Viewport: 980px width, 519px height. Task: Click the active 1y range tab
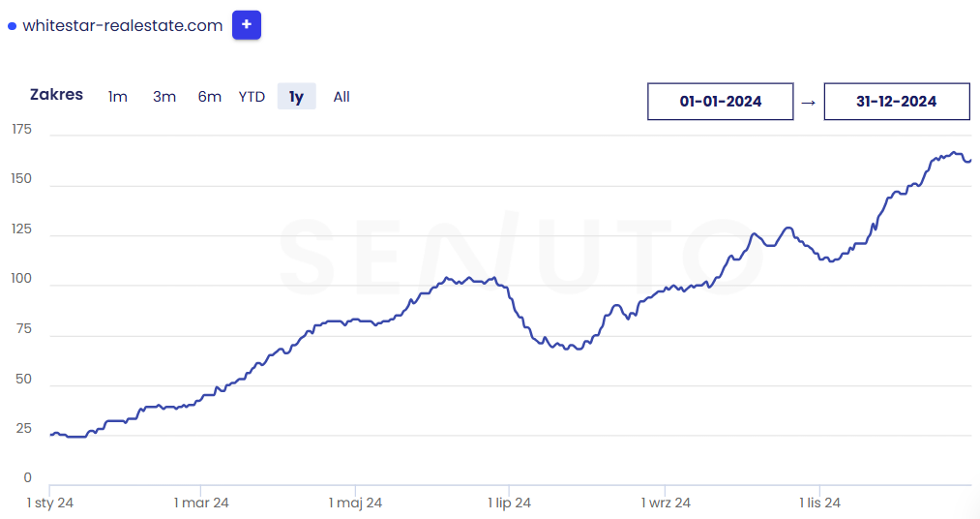[296, 97]
